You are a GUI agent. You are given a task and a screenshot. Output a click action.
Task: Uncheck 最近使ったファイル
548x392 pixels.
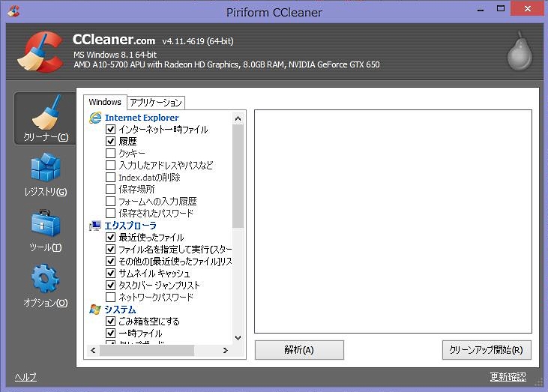coord(110,238)
